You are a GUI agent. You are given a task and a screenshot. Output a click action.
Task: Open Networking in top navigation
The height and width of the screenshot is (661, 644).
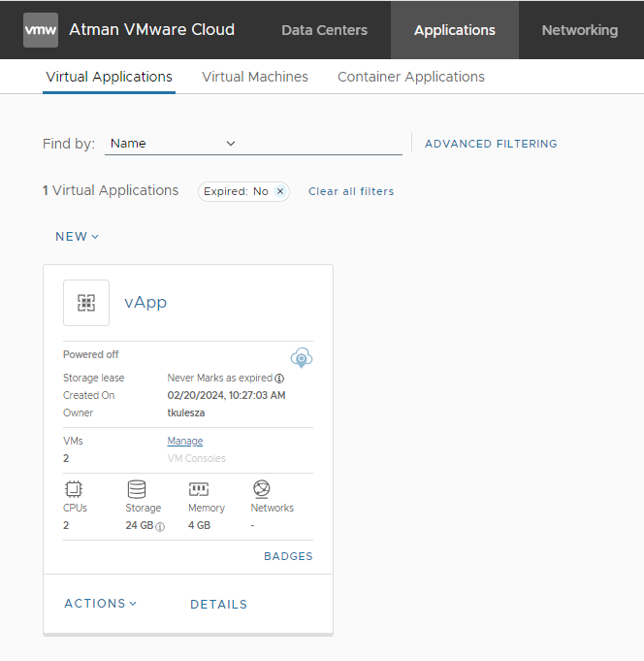579,30
